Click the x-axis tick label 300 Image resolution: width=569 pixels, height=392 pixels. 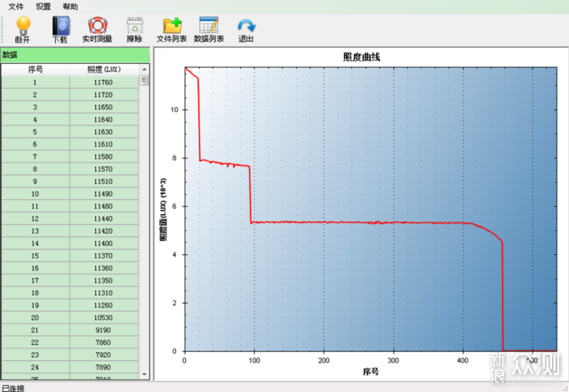tap(393, 360)
